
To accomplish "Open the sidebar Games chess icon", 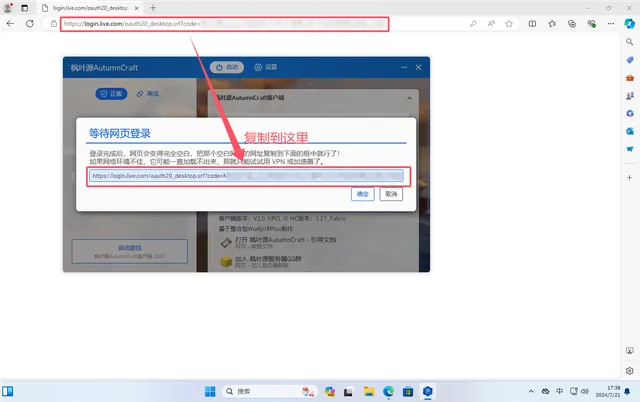I will [x=629, y=96].
